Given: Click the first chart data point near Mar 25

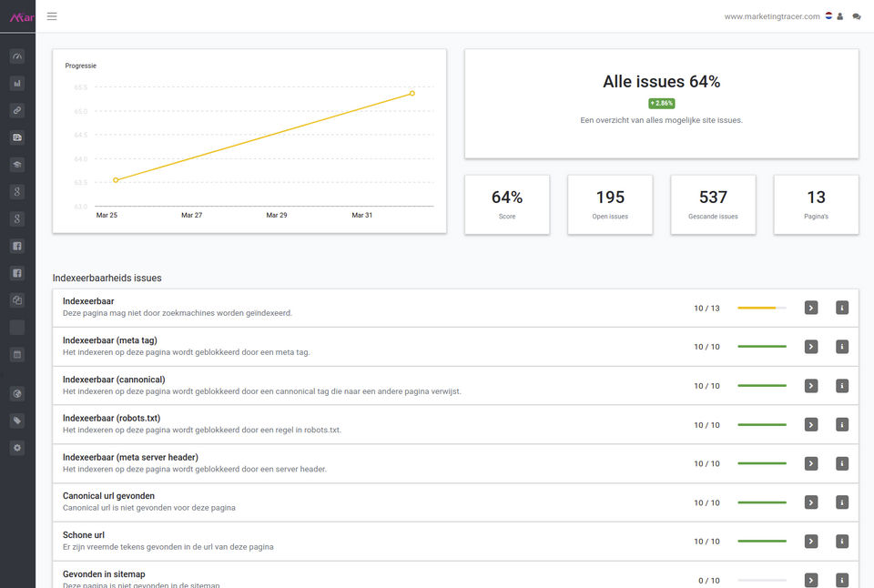Looking at the screenshot, I should 116,180.
